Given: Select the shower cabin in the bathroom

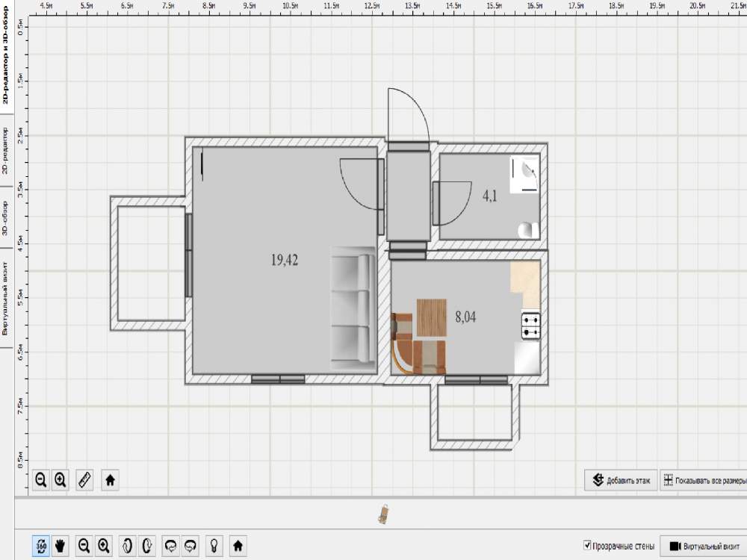Looking at the screenshot, I should [524, 174].
